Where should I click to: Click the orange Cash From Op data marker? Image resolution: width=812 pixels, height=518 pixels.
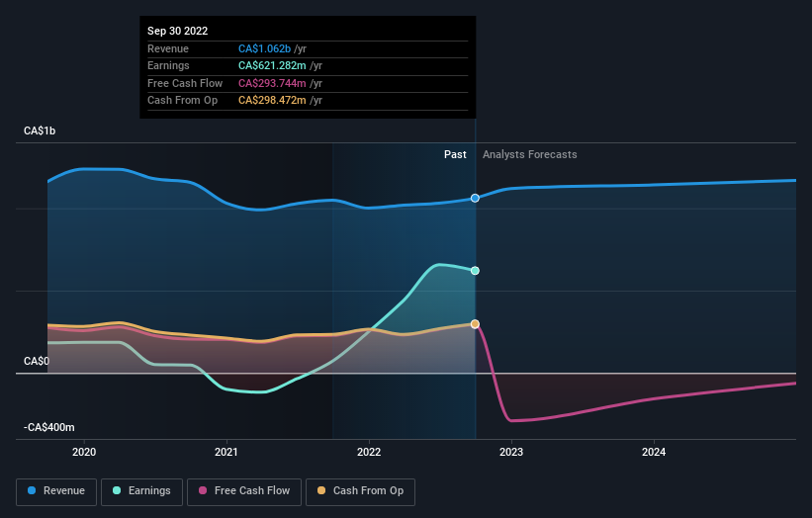[x=475, y=324]
